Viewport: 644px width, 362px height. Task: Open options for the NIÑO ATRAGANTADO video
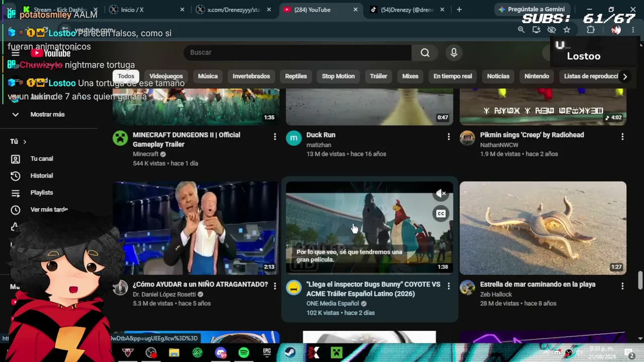click(275, 286)
